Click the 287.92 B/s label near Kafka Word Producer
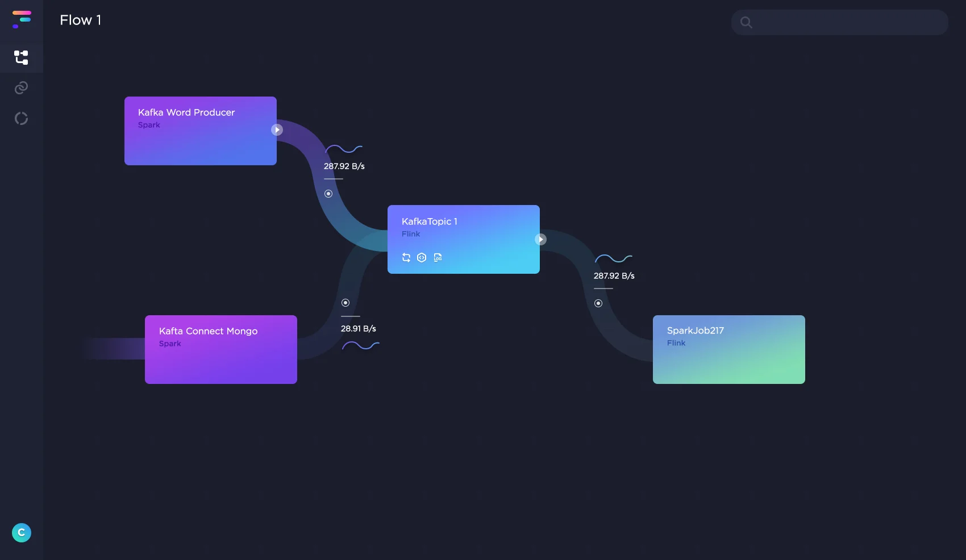Image resolution: width=966 pixels, height=560 pixels. (344, 166)
